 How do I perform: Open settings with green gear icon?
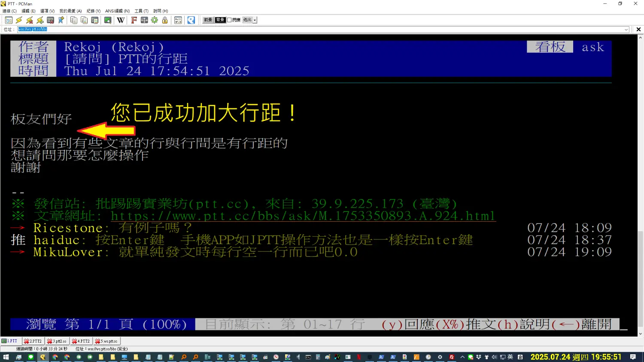click(155, 20)
